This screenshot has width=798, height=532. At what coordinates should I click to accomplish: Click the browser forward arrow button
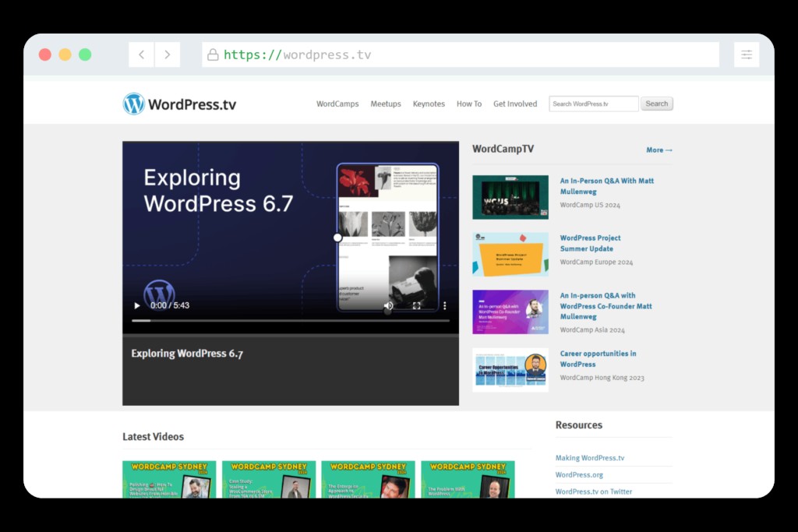coord(167,55)
